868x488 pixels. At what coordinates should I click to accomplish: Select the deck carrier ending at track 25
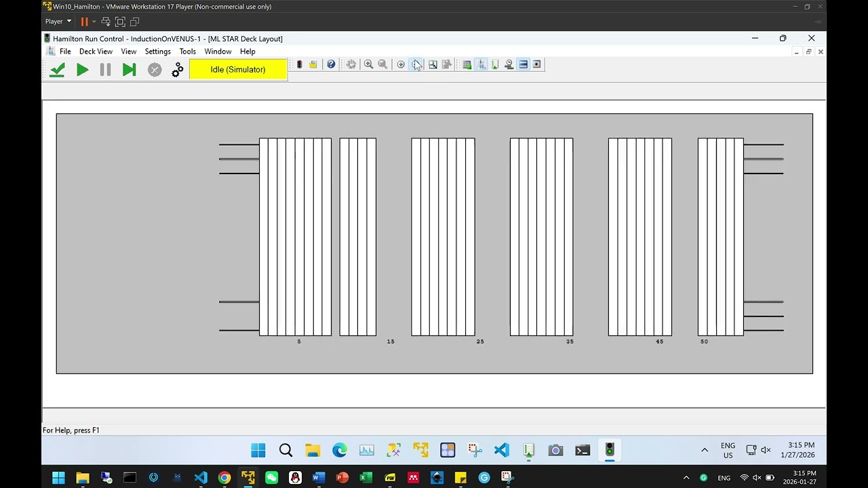pos(443,237)
